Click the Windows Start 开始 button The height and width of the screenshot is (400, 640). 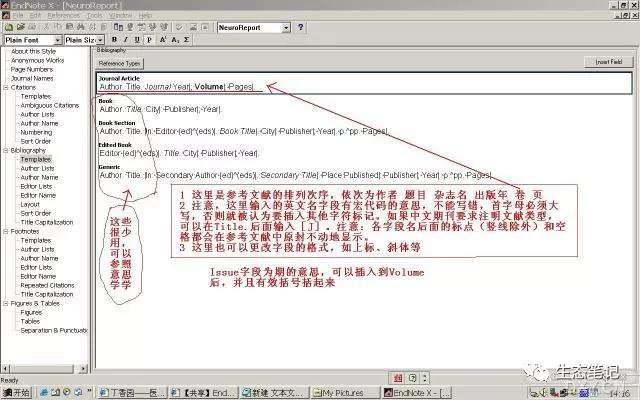point(16,393)
